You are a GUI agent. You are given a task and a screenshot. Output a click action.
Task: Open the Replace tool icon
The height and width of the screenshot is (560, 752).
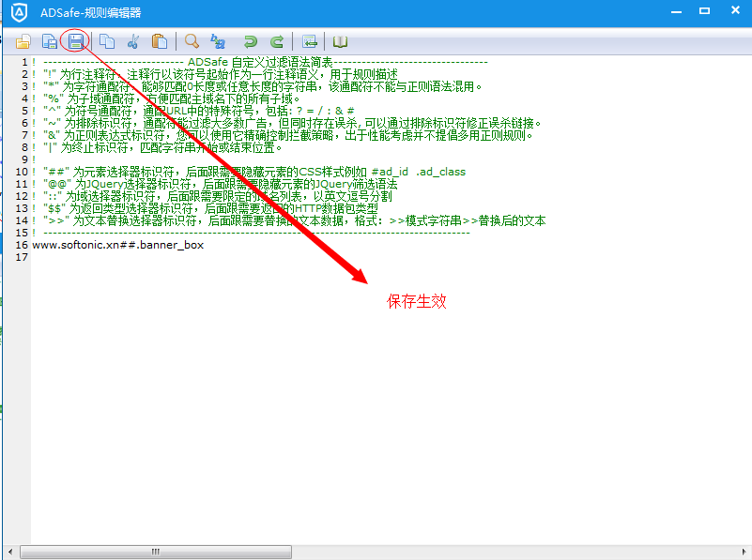[x=218, y=41]
